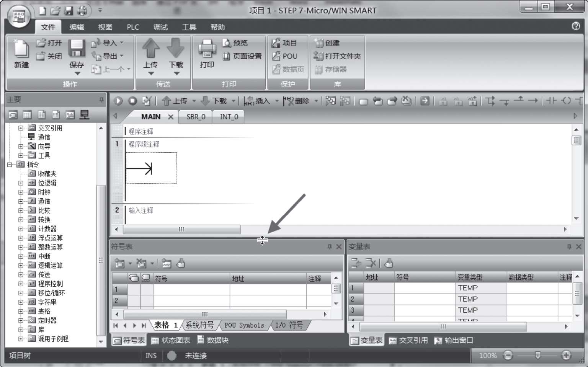Click the 数据块 (Data Block) button
Viewport: 588px width, 367px height.
[x=213, y=340]
